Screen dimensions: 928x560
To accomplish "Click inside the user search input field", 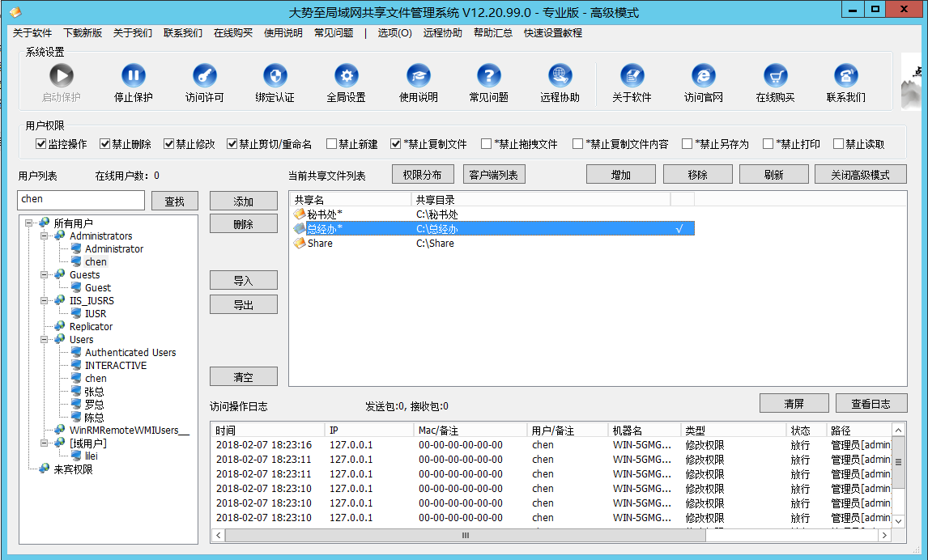I will (x=81, y=200).
